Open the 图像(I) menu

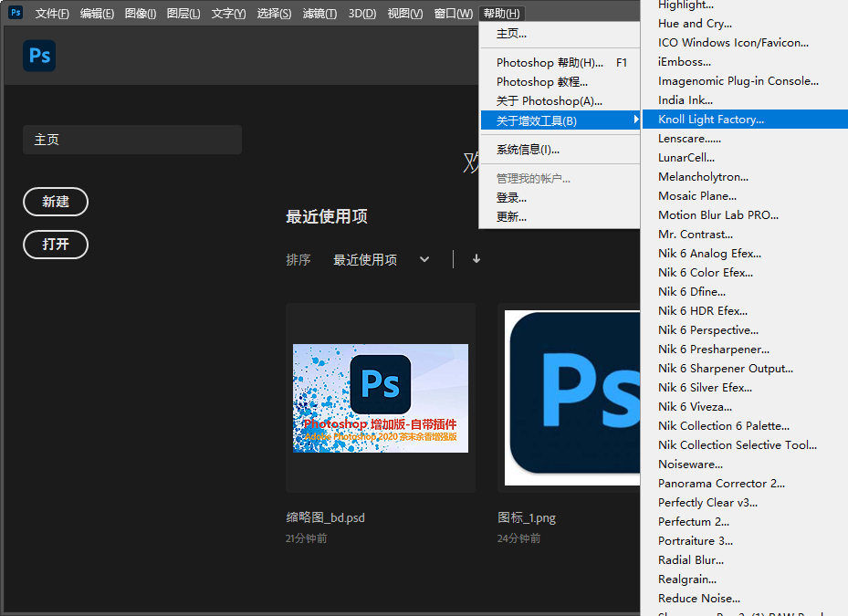point(141,14)
